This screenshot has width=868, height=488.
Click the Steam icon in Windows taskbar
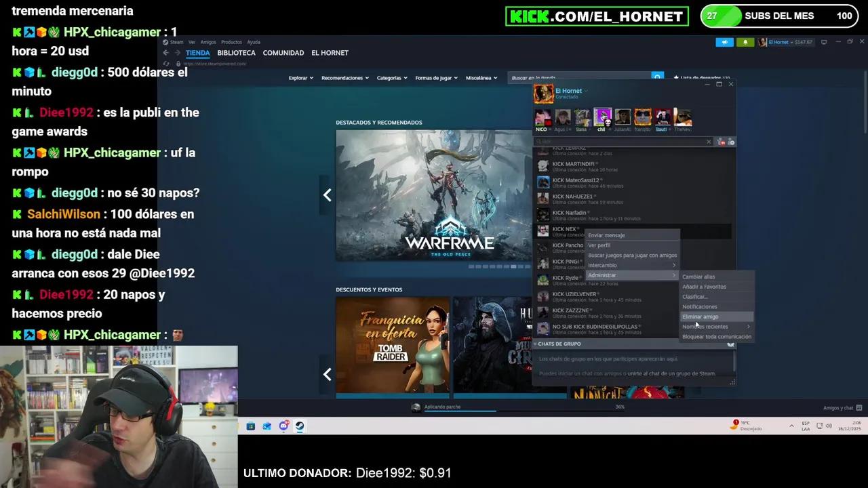point(300,426)
